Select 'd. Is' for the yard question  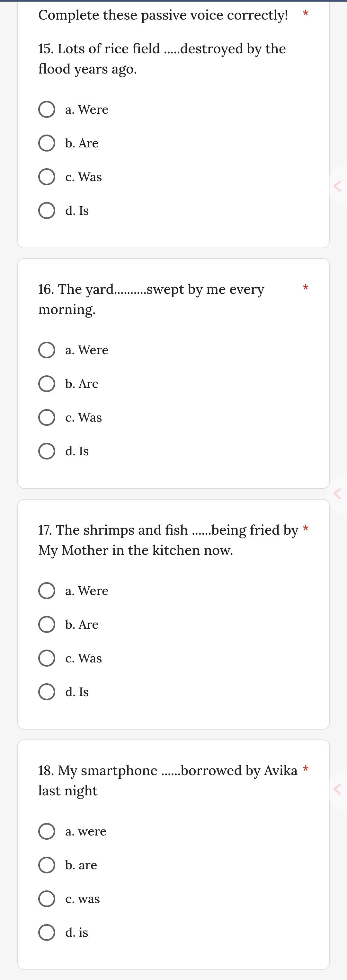click(x=47, y=451)
